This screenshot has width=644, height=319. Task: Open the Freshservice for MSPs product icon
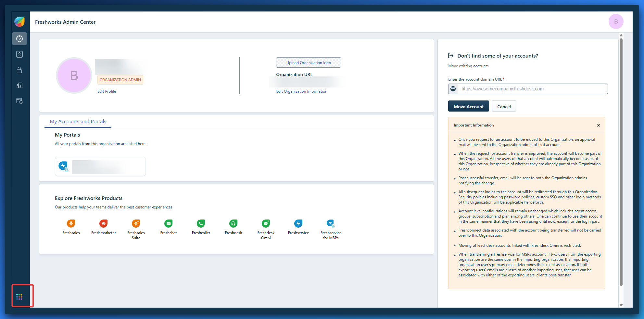pos(331,223)
